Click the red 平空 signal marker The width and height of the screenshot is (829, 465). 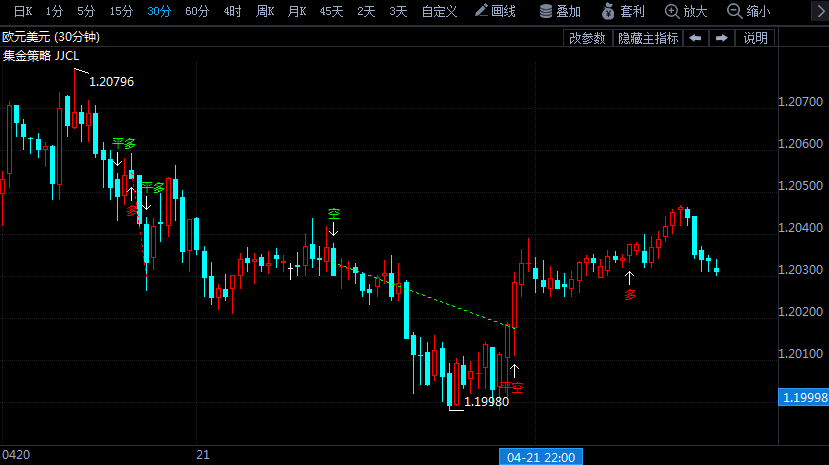pos(512,387)
